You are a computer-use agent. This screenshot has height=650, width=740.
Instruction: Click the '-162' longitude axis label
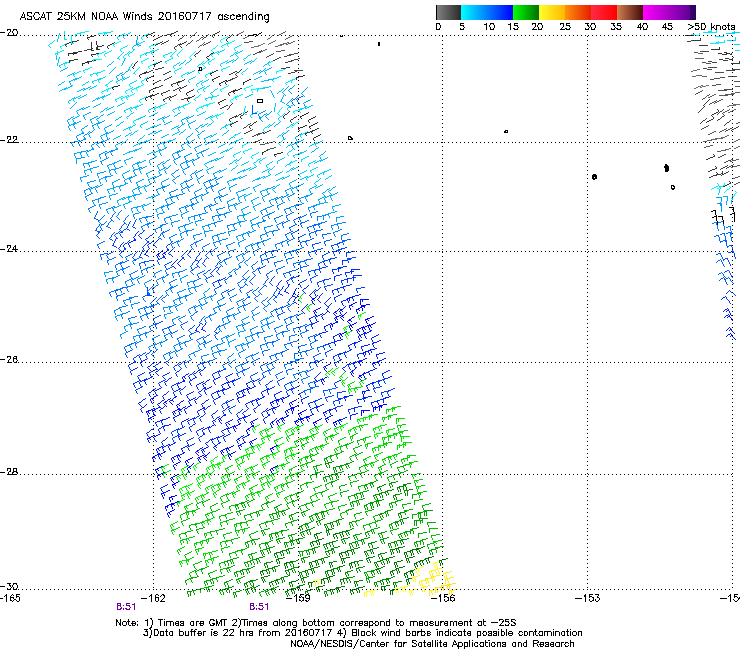pos(153,598)
